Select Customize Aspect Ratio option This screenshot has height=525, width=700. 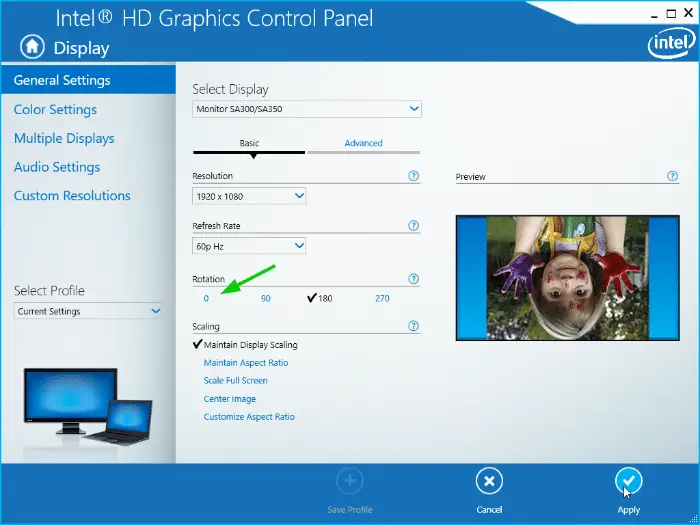(249, 417)
